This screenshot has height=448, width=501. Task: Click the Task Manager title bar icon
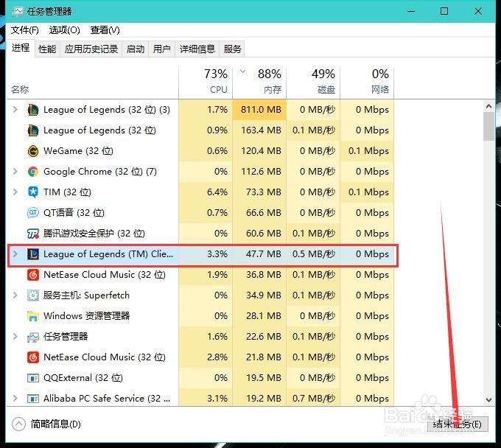point(18,12)
